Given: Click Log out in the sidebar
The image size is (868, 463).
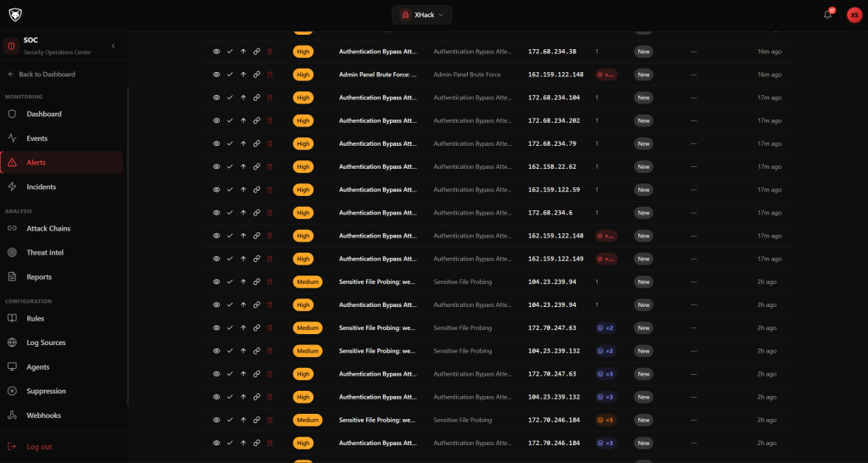Looking at the screenshot, I should click(39, 447).
